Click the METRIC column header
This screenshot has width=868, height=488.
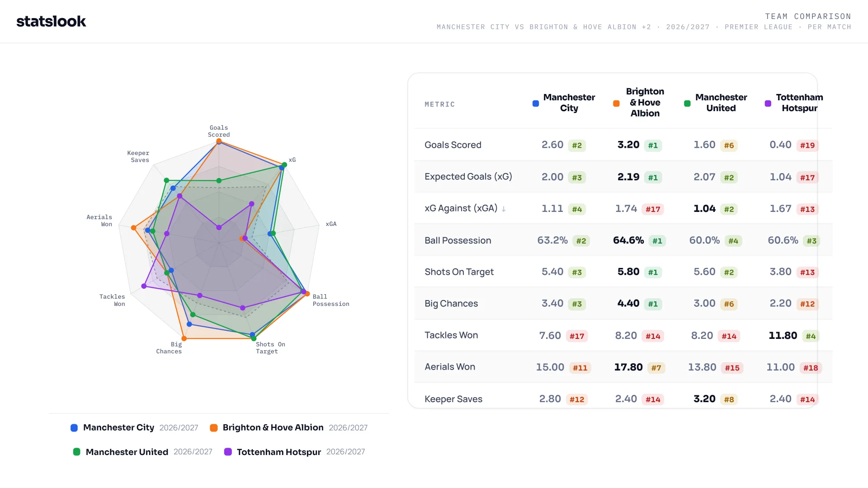coord(439,104)
